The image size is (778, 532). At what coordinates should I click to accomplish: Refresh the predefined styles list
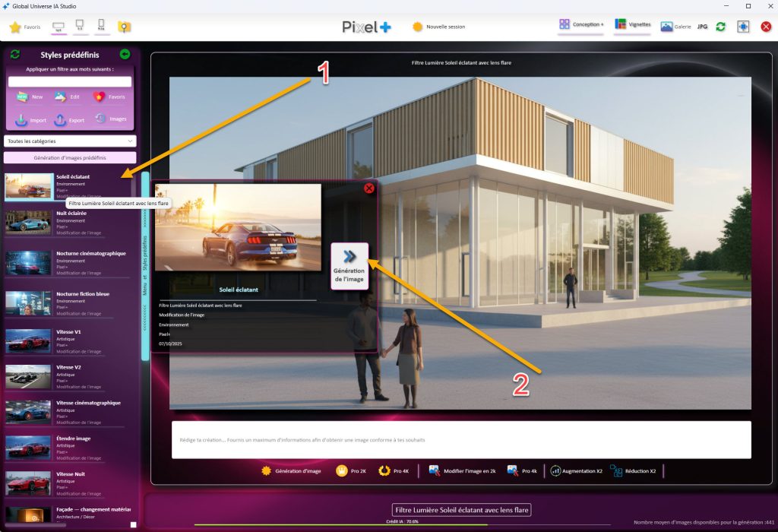[x=15, y=55]
